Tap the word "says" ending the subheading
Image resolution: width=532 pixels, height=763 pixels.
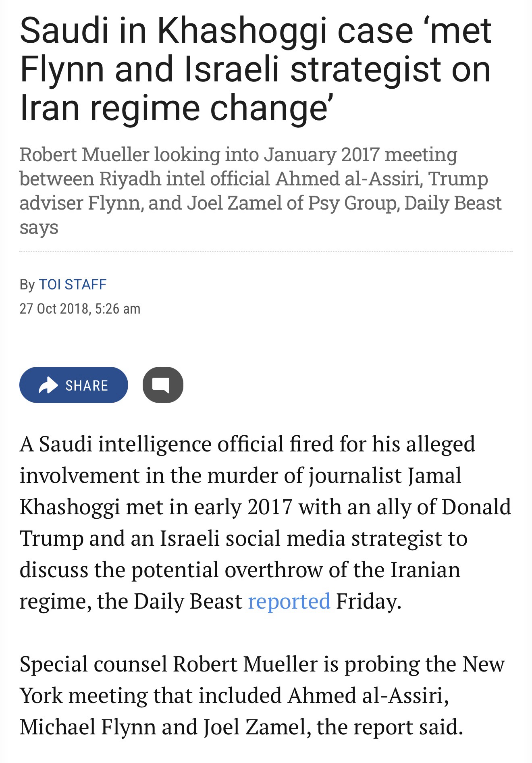click(x=39, y=227)
